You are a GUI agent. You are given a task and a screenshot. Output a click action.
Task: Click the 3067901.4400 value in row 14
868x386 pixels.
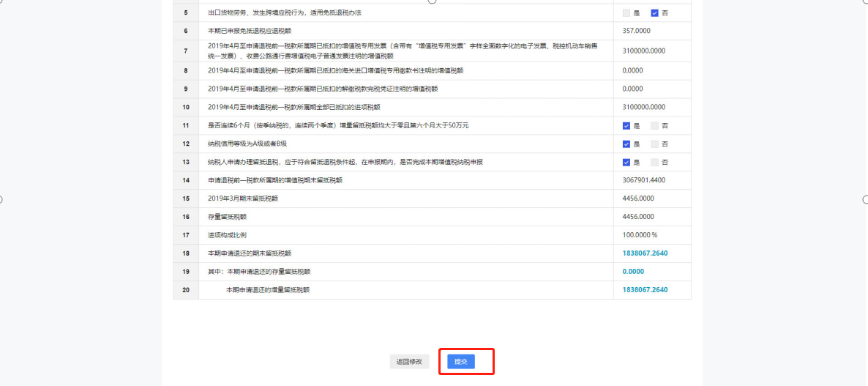coord(643,180)
